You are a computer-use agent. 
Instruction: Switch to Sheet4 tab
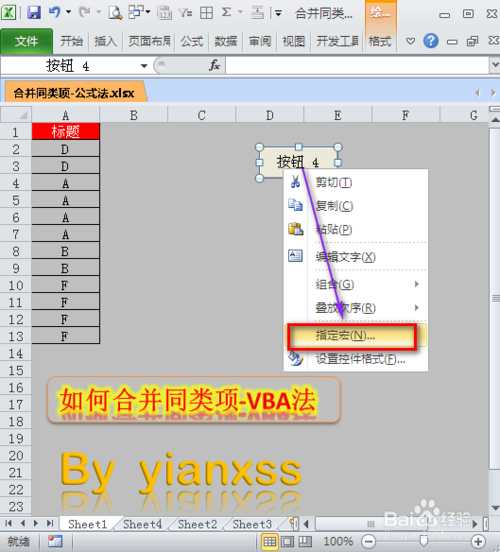coord(142,524)
